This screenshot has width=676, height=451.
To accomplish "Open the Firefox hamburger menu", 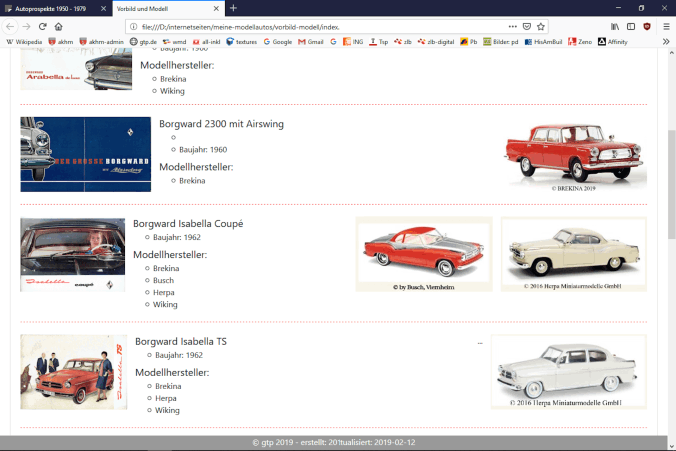I will point(666,27).
